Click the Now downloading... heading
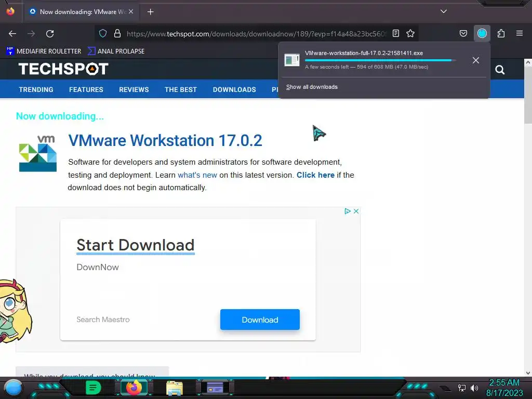The width and height of the screenshot is (532, 399). [60, 116]
